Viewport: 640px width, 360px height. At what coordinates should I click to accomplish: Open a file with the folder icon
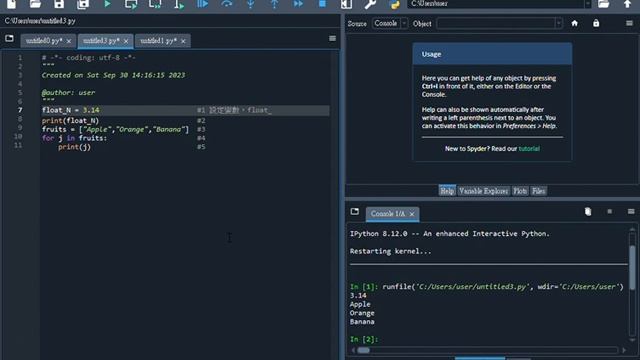click(x=35, y=4)
